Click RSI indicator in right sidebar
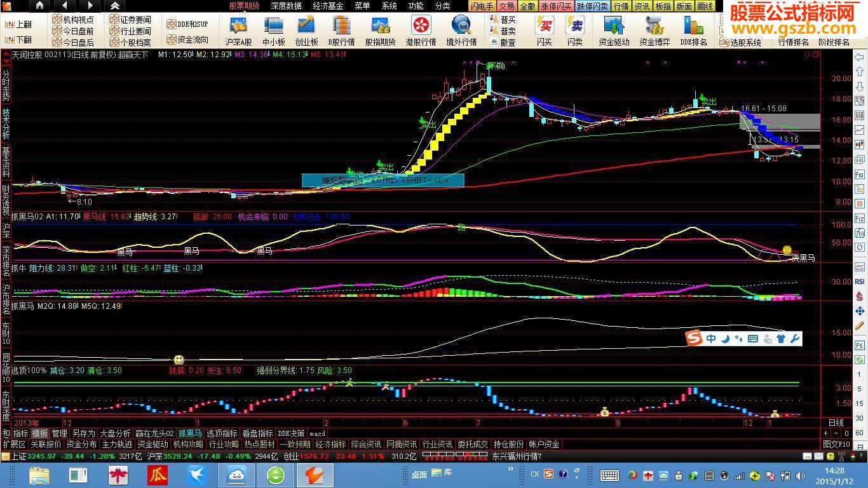The height and width of the screenshot is (488, 868). [859, 281]
